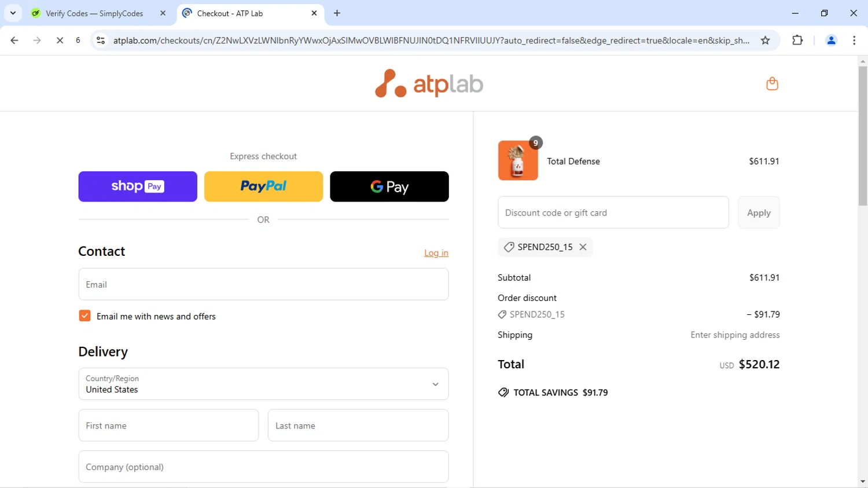The image size is (868, 488).
Task: Click the TOTAL SAVINGS $91.79 text
Action: [561, 392]
